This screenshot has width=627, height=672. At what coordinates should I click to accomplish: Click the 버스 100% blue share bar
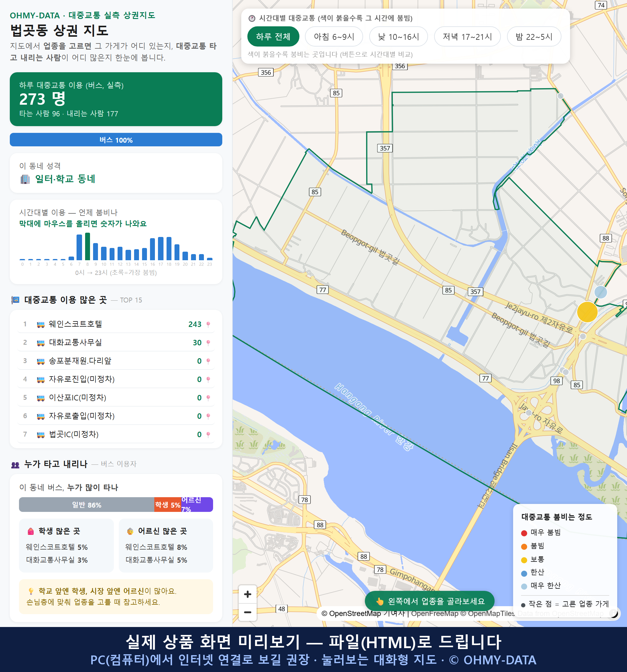click(x=116, y=140)
